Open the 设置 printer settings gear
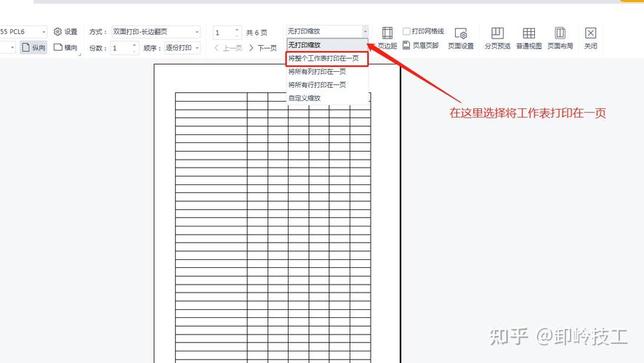 [x=65, y=32]
